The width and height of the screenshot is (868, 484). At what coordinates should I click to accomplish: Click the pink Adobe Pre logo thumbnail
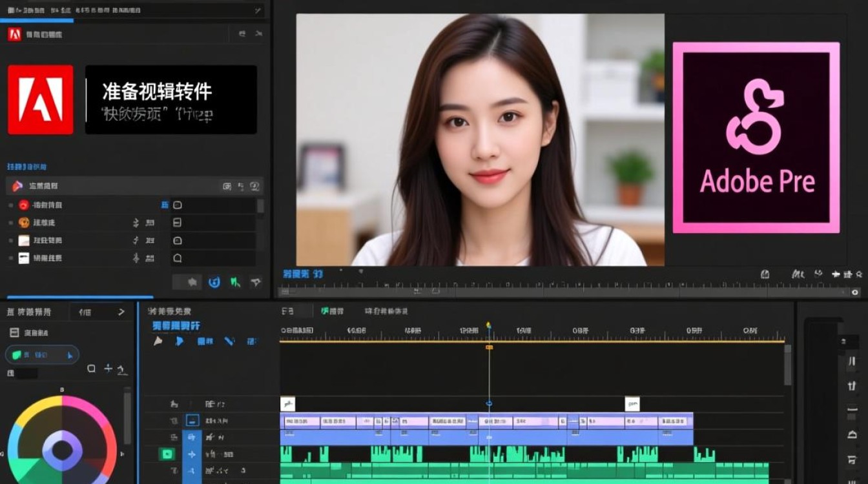(x=756, y=138)
